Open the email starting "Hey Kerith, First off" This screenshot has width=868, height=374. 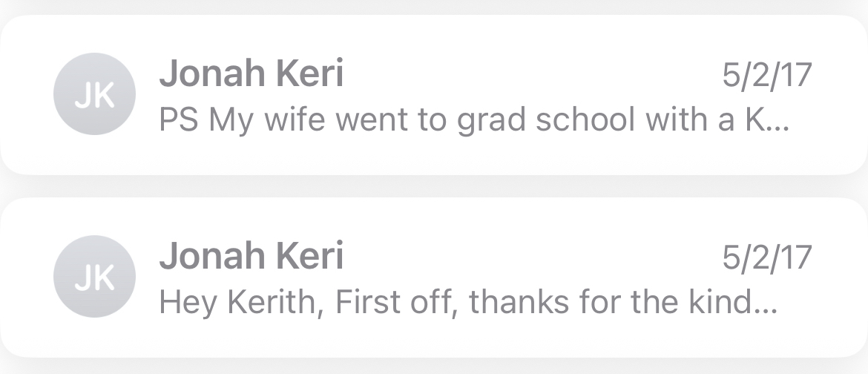coord(467,302)
